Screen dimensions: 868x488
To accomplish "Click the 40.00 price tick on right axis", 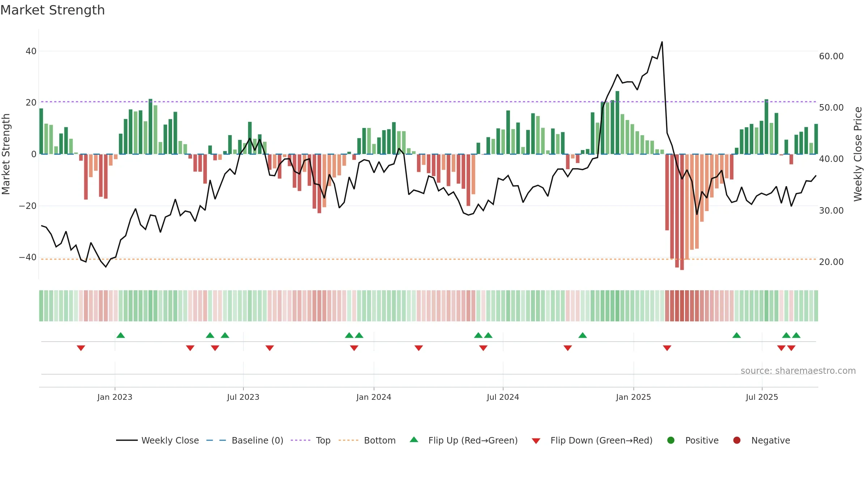I will (831, 159).
